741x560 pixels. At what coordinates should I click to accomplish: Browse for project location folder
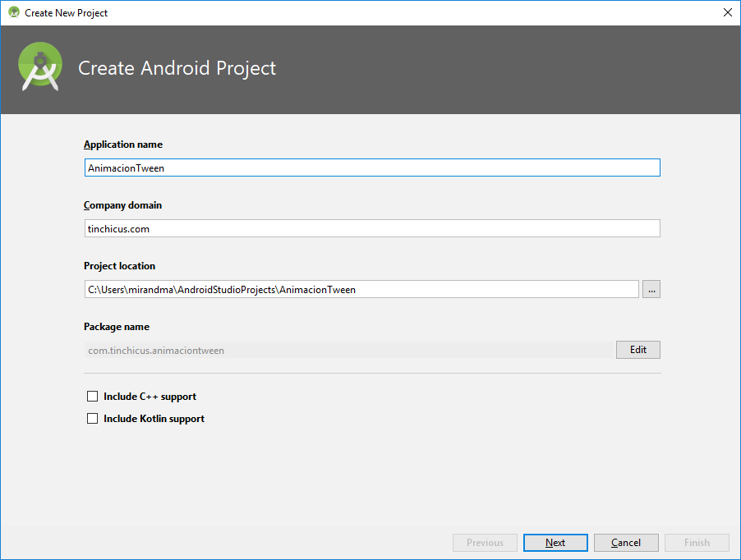point(651,288)
